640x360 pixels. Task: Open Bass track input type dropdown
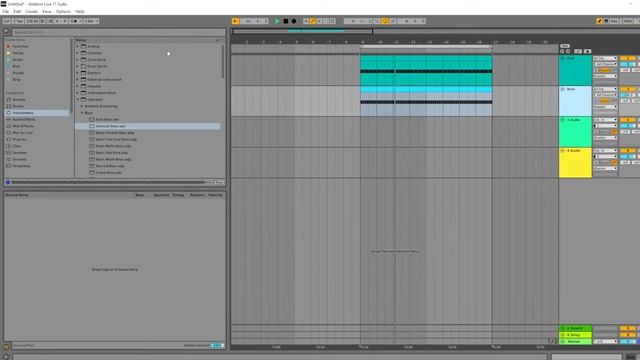605,89
